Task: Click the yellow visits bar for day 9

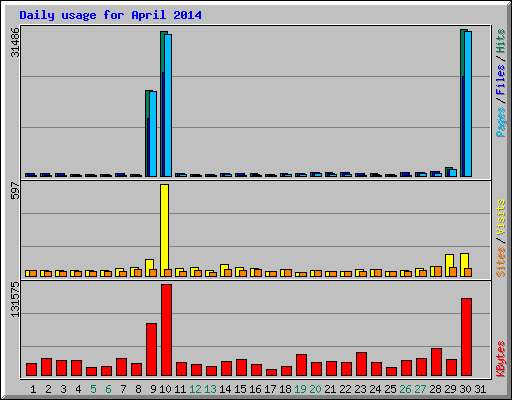Action: pos(149,268)
